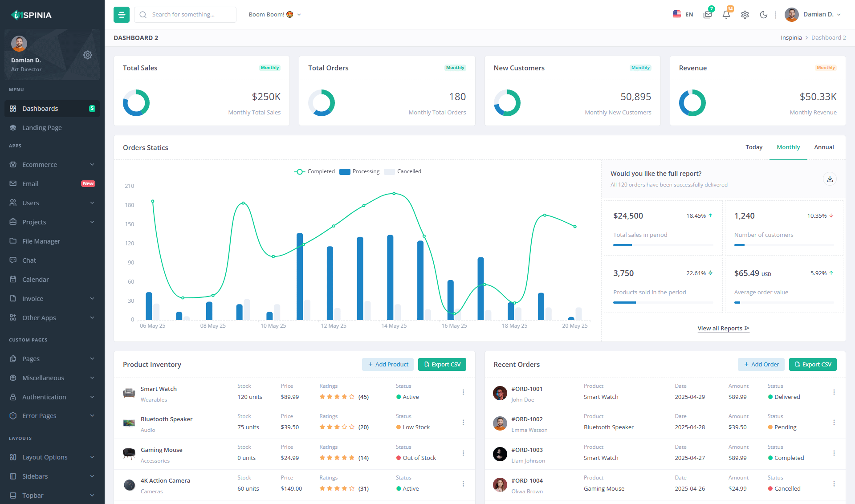Screen dimensions: 855x504
Task: Switch Orders Statics to the Annual tab
Action: pyautogui.click(x=824, y=147)
